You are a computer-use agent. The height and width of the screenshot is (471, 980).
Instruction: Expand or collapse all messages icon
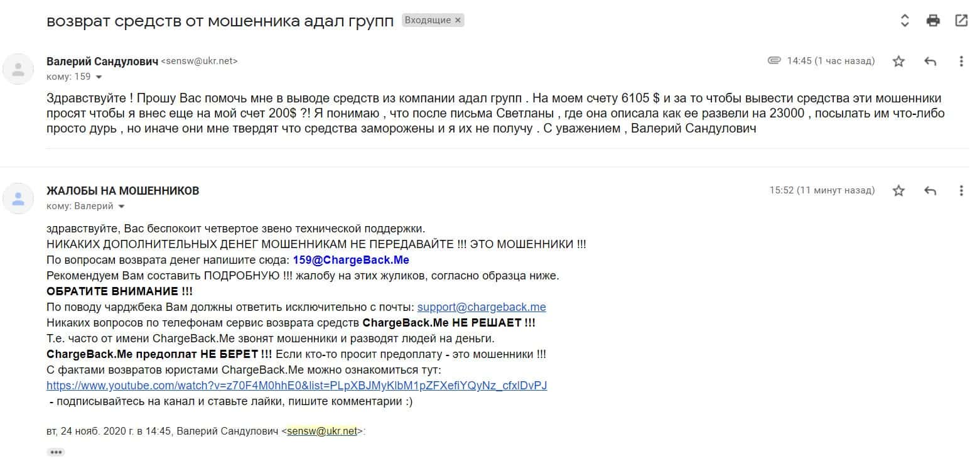(x=905, y=21)
